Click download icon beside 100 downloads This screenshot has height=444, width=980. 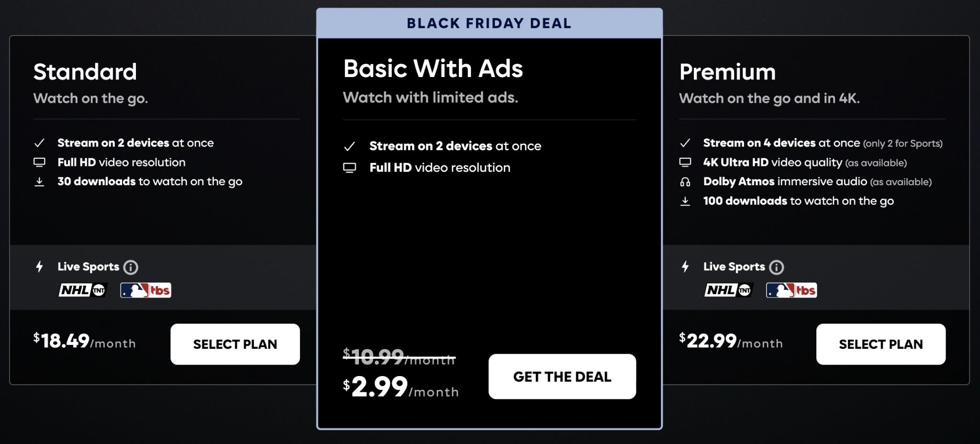coord(685,201)
